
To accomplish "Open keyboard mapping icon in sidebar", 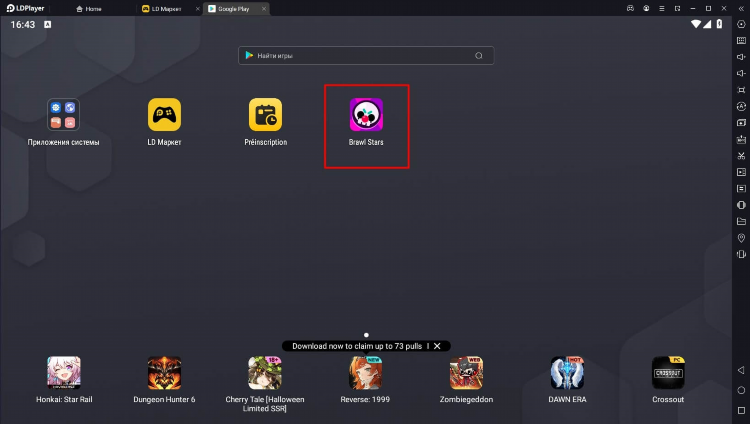I will (x=741, y=41).
